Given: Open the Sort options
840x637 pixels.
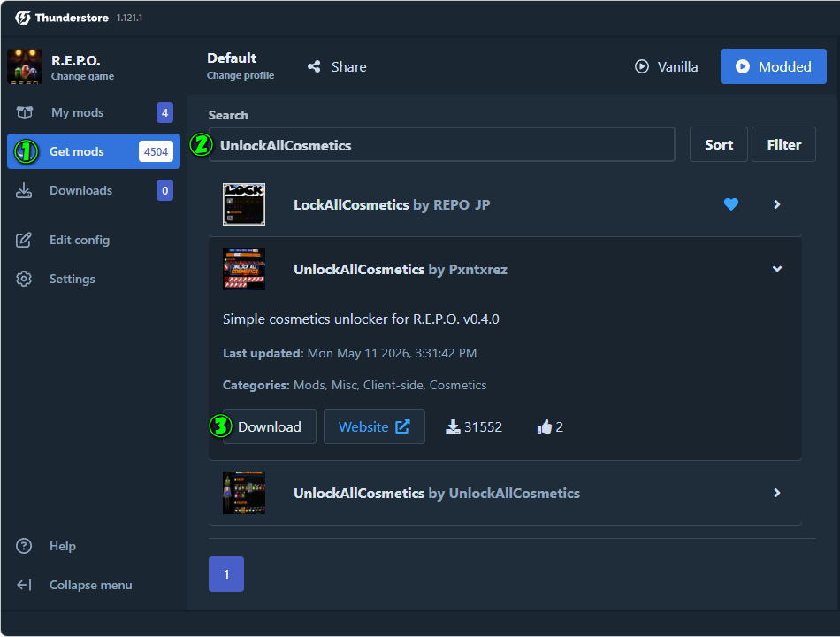Looking at the screenshot, I should [718, 144].
